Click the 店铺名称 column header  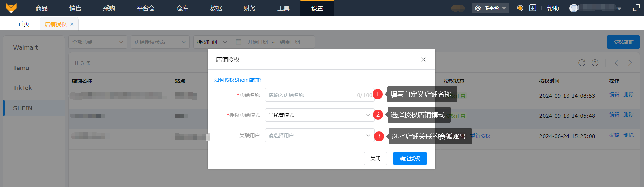click(82, 81)
